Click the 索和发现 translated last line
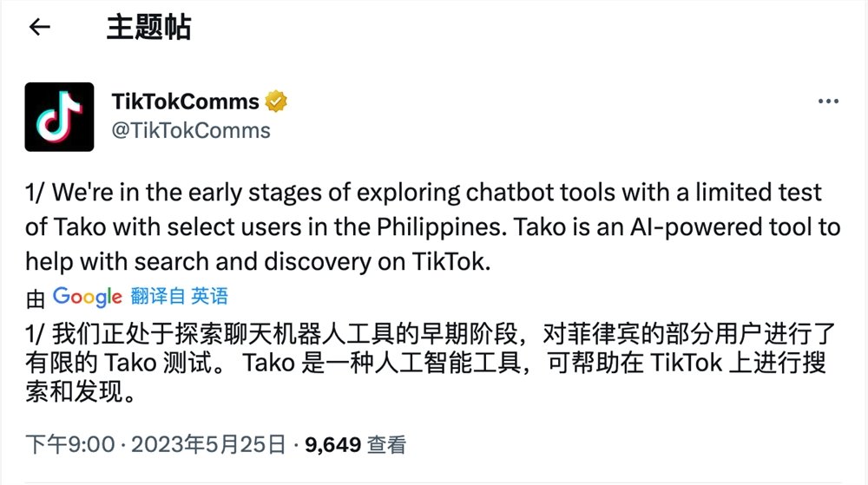The width and height of the screenshot is (868, 485). coord(82,396)
